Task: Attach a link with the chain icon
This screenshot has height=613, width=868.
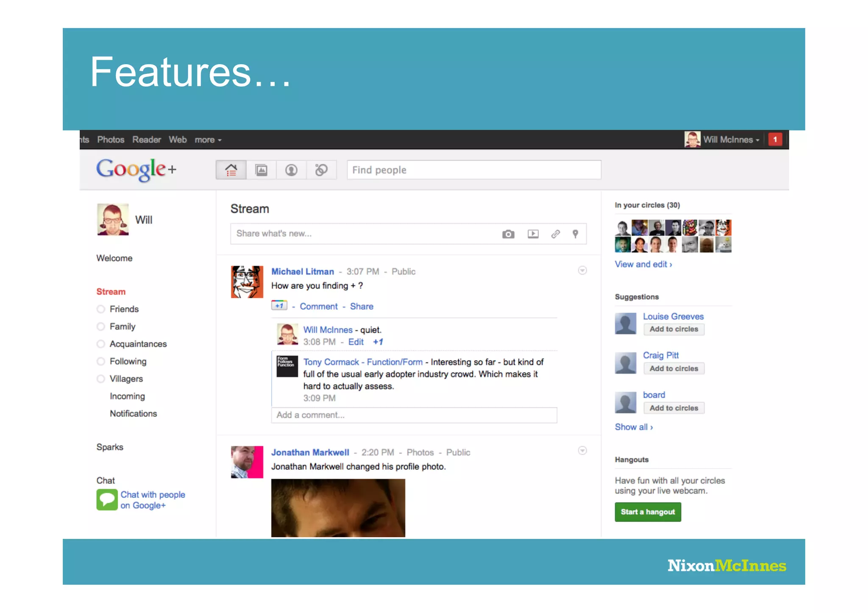Action: (x=555, y=234)
